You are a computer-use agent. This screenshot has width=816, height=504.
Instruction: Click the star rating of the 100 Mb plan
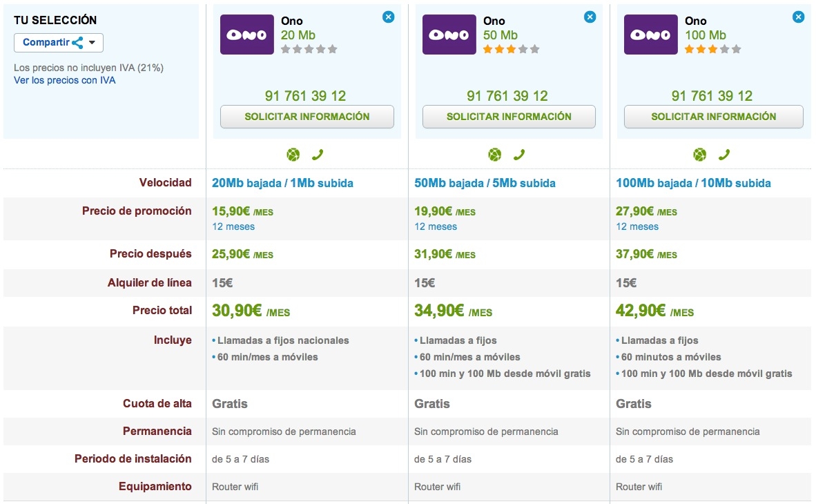pyautogui.click(x=713, y=50)
